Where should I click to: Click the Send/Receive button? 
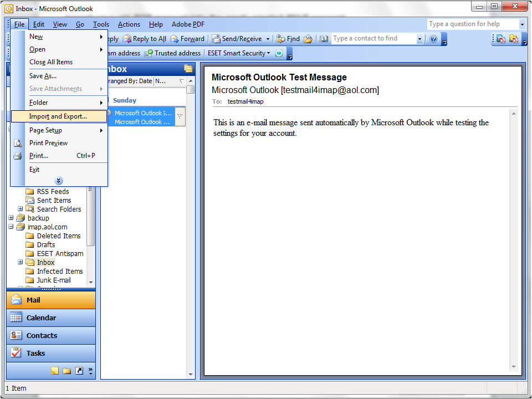click(237, 39)
